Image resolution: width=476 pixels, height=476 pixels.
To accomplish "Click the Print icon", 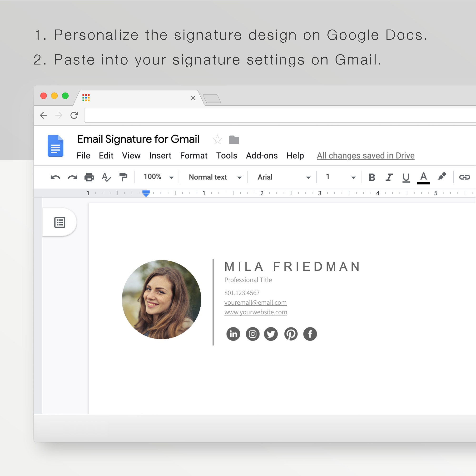I will coord(89,177).
